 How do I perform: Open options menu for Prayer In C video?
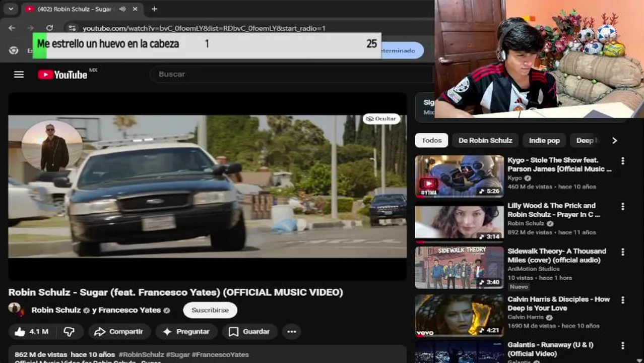pos(623,206)
